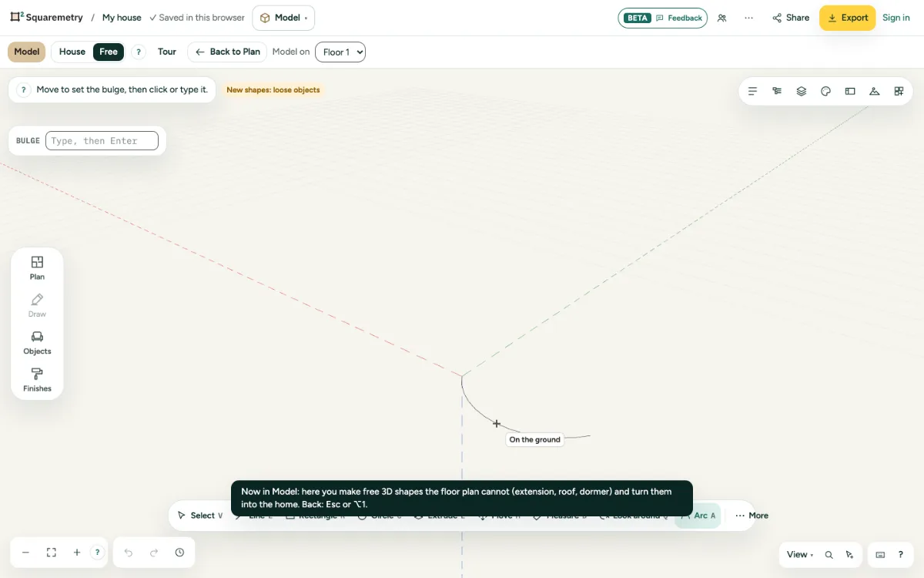
Task: Select the Free mode toggle
Action: 109,52
